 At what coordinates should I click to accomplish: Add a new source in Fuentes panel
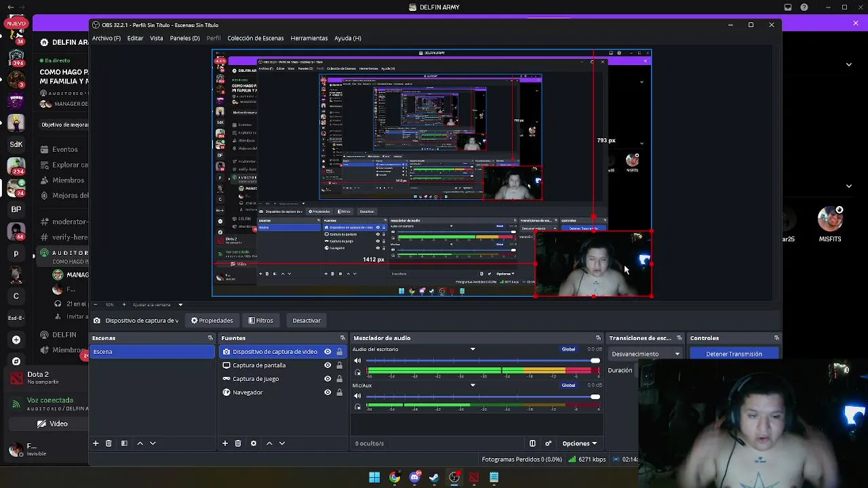pos(224,443)
